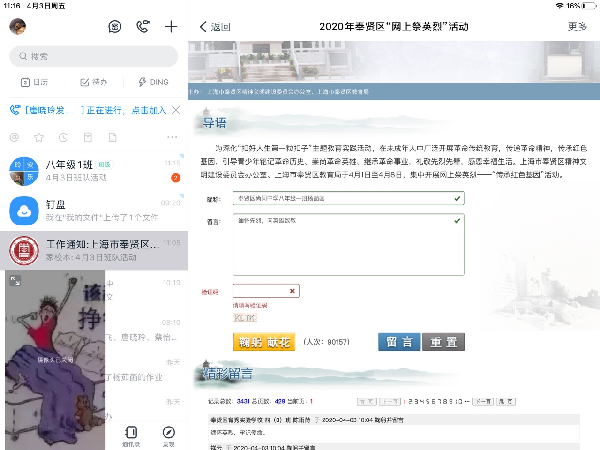Open the profile avatar in DingTalk
Screen dimensions: 600x450
tap(18, 26)
